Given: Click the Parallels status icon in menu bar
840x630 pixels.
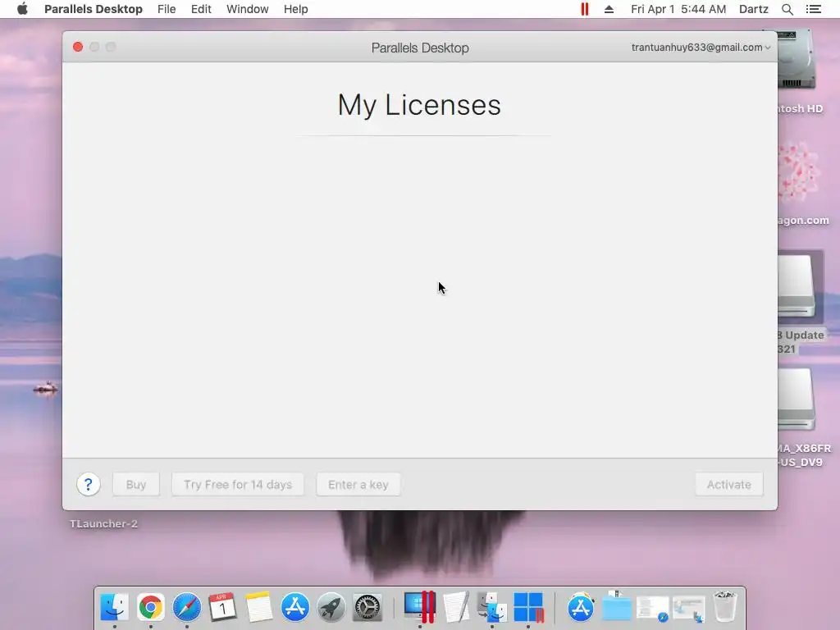Looking at the screenshot, I should click(584, 9).
